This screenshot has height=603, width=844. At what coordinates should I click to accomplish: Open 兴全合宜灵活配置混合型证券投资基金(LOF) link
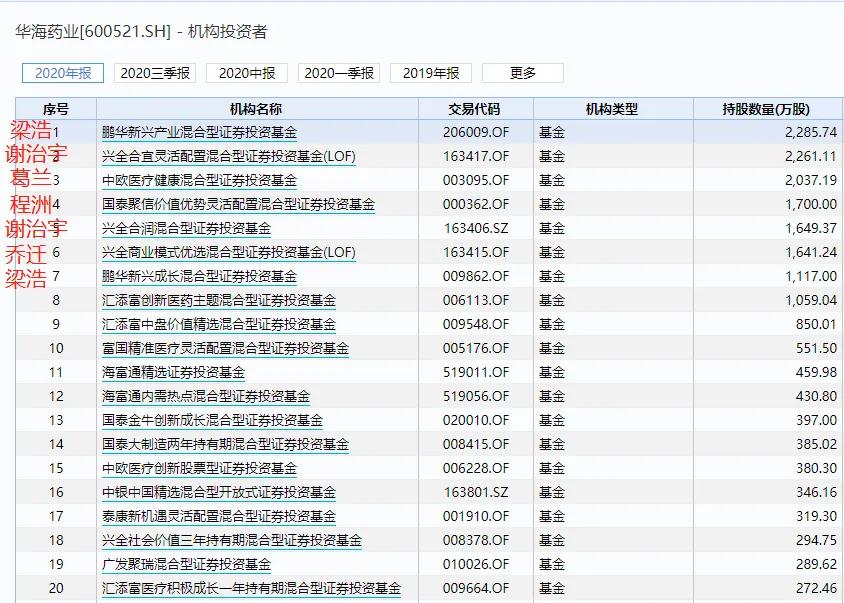click(x=229, y=157)
